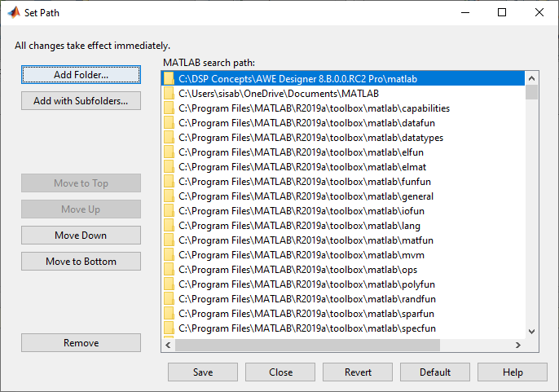Click the vertical scrollbar thumb
Image resolution: width=559 pixels, height=392 pixels.
pyautogui.click(x=531, y=92)
